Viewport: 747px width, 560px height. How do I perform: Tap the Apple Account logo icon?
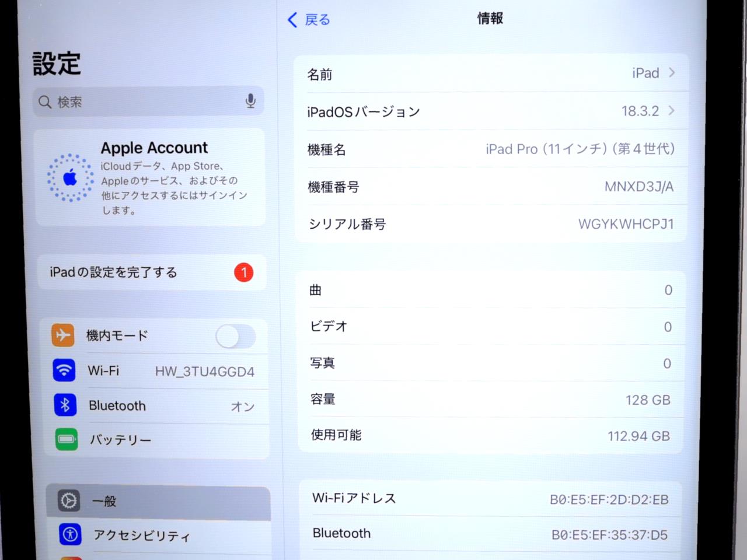(x=71, y=178)
